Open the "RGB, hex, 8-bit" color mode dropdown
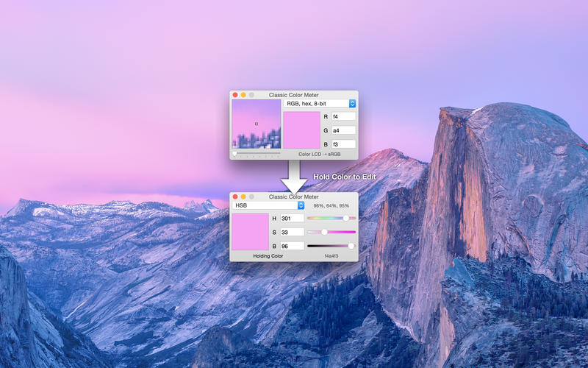 (x=320, y=104)
